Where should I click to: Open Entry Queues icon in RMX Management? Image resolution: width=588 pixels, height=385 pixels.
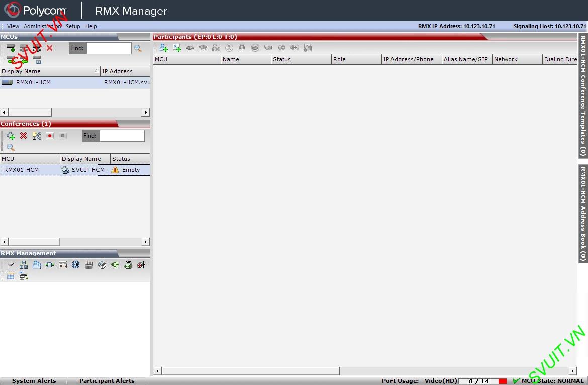[49, 265]
